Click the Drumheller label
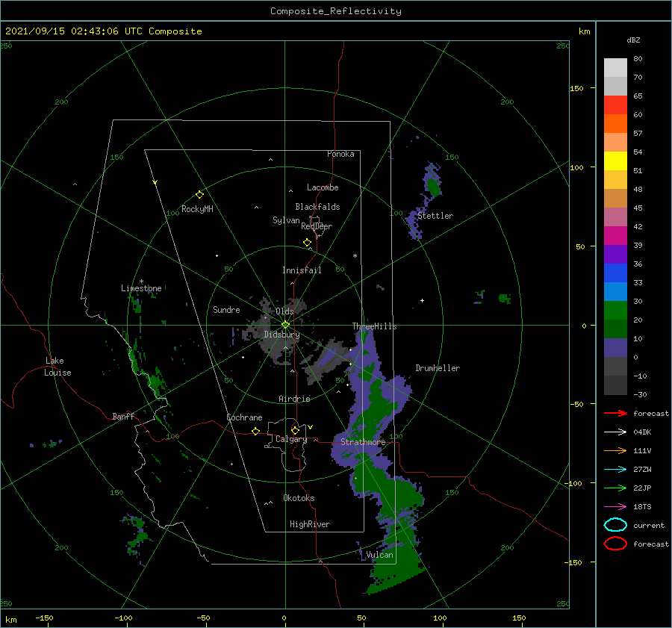 438,368
